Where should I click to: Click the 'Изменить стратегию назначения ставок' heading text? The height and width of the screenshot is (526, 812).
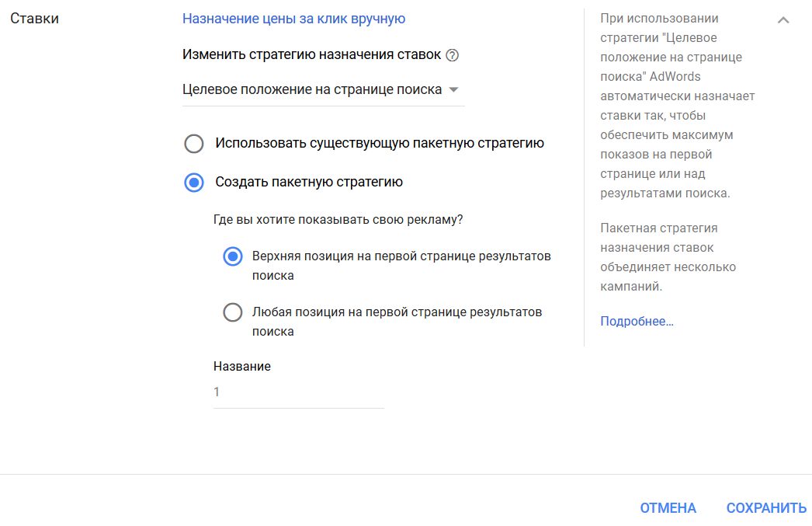pos(311,55)
